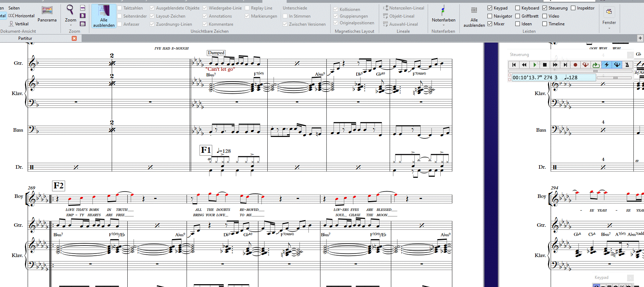Uncheck the Steuerung panel checkbox
The image size is (644, 287).
544,8
